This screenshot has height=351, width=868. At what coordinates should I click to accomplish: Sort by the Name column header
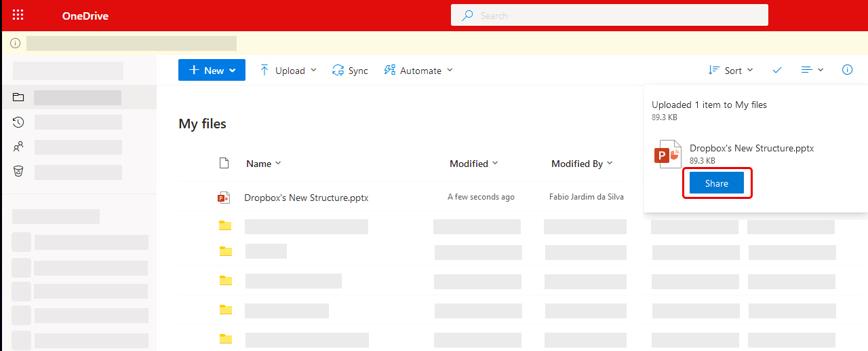[263, 164]
